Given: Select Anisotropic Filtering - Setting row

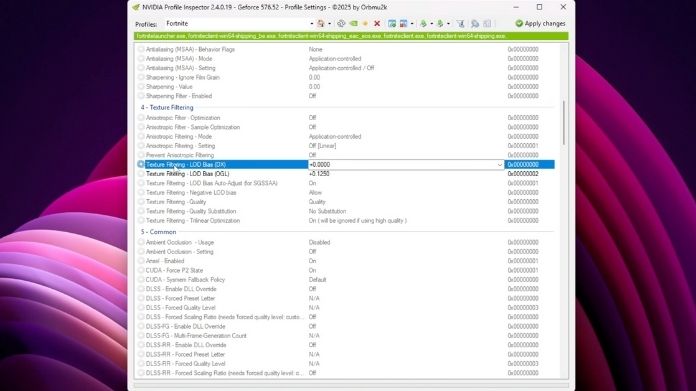Looking at the screenshot, I should point(346,146).
